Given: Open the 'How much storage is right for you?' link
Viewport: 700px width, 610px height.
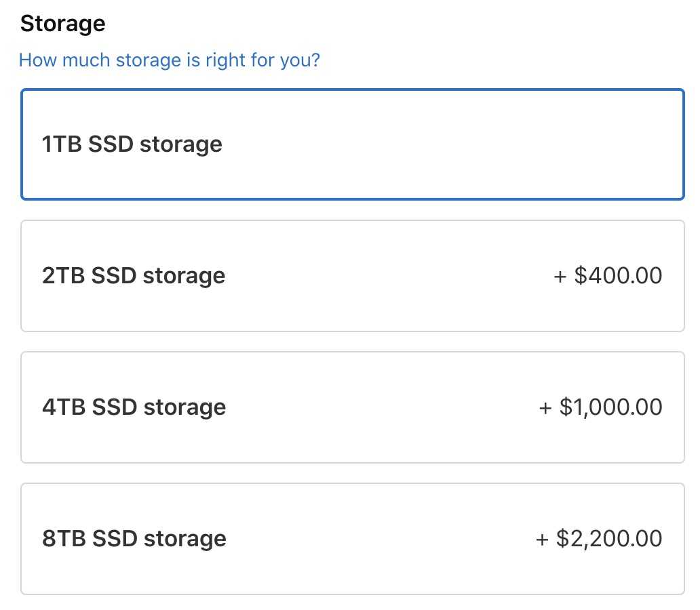Looking at the screenshot, I should tap(169, 60).
